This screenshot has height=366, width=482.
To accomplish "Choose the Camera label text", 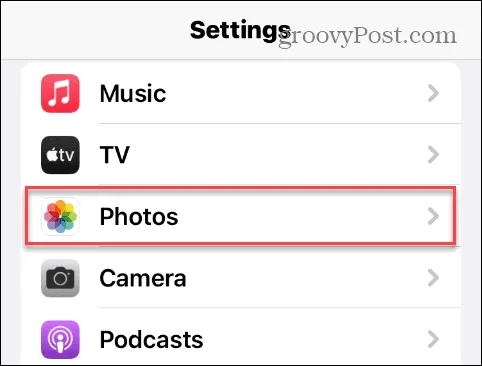I will point(143,278).
